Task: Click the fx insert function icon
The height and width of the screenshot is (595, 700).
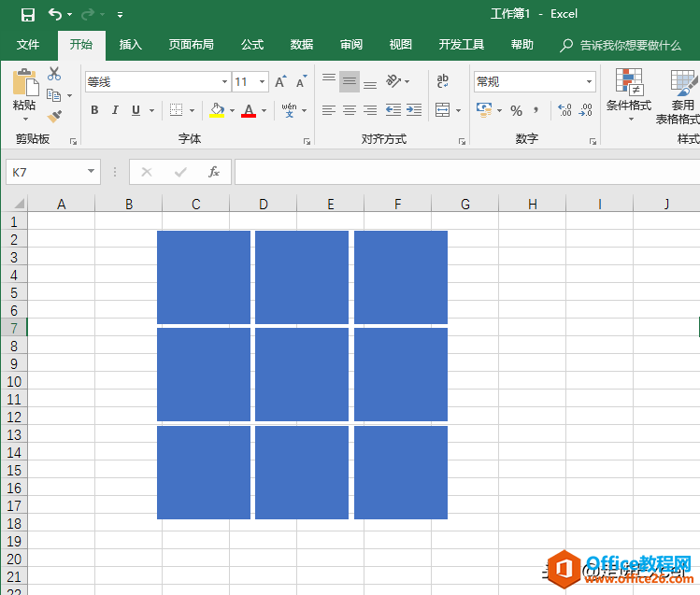Action: tap(214, 172)
